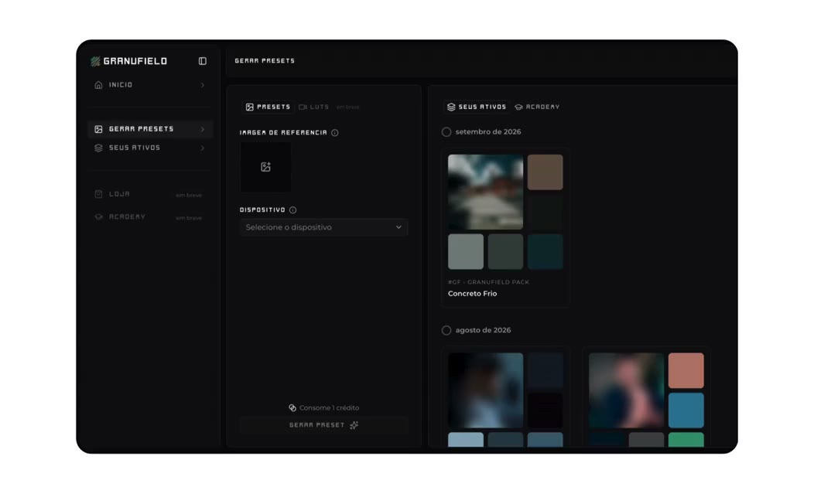The image size is (814, 504).
Task: Click the Consome 1 crédito text
Action: (x=329, y=408)
